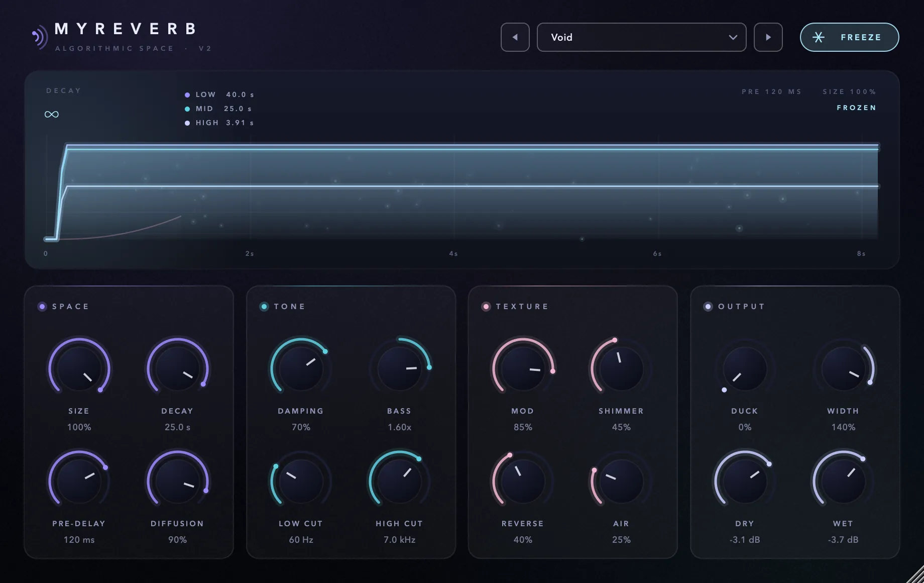Click the BASS knob
The image size is (924, 583).
[399, 368]
